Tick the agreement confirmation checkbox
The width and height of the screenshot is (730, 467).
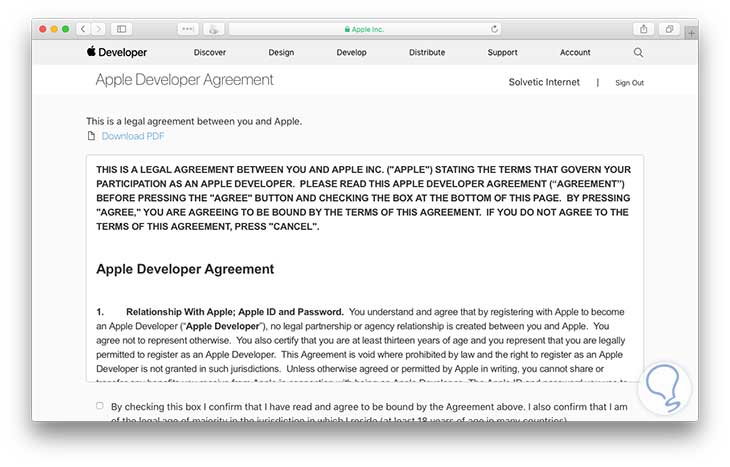[100, 406]
